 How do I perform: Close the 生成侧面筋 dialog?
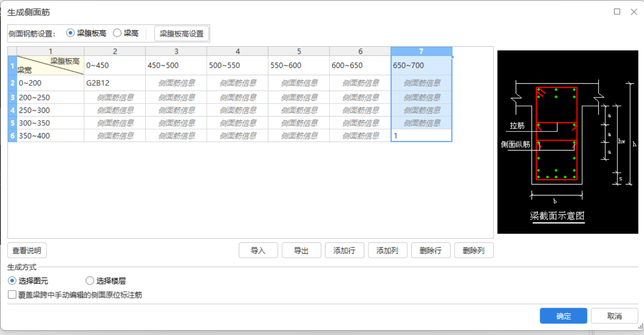[x=634, y=12]
